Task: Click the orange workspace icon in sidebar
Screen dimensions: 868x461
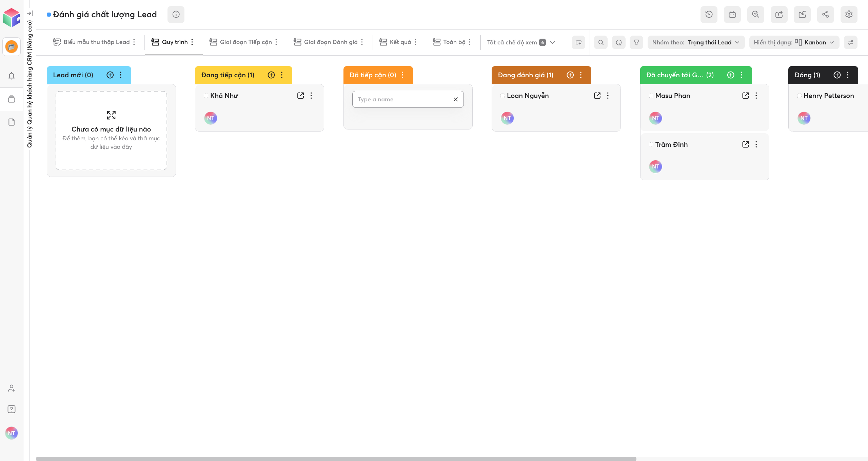Action: (x=12, y=46)
